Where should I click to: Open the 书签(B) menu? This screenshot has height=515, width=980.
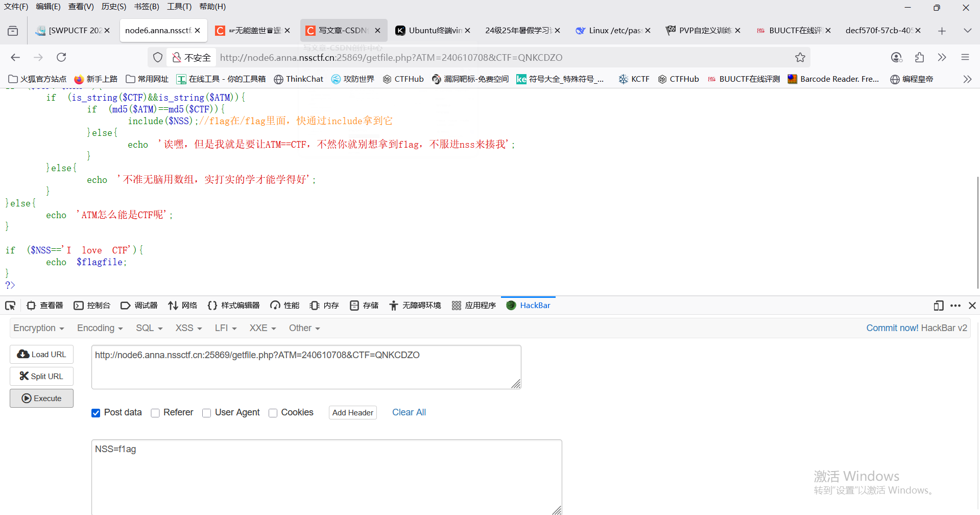pyautogui.click(x=147, y=7)
